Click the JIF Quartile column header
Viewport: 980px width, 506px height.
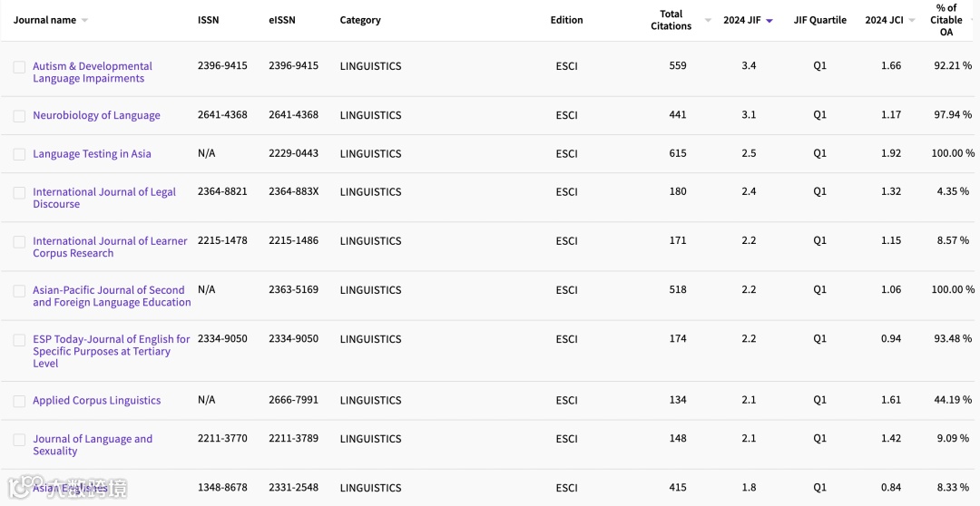pos(819,20)
